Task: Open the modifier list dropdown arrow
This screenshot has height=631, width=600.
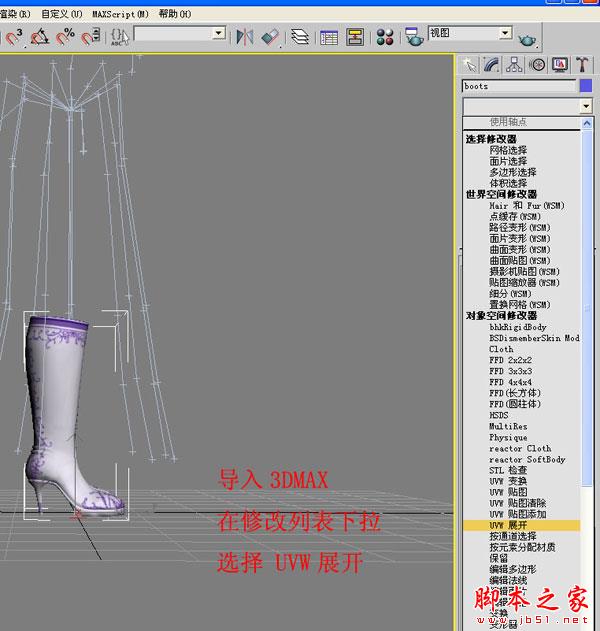Action: click(x=586, y=106)
